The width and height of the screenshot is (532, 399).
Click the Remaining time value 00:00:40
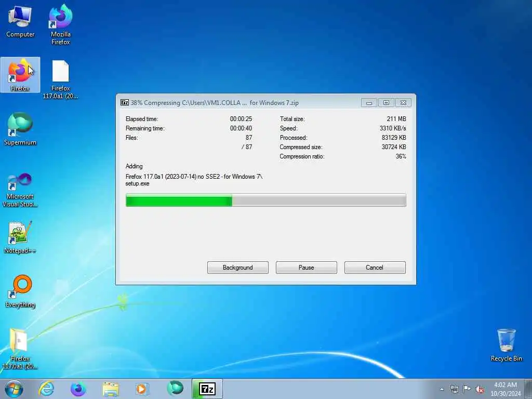tap(241, 128)
